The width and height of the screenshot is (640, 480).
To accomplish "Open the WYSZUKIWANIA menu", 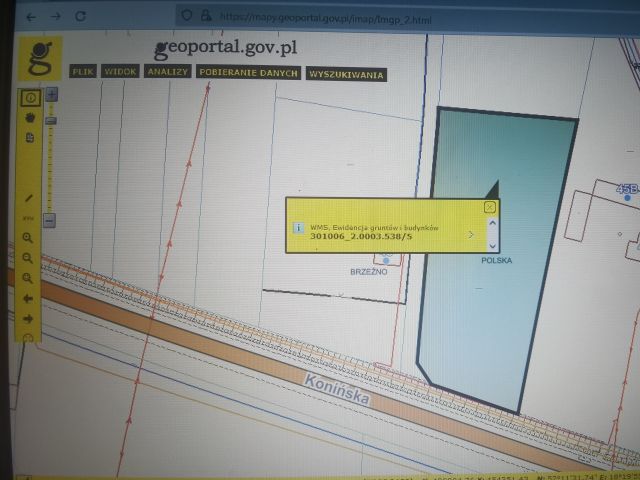I will 346,75.
